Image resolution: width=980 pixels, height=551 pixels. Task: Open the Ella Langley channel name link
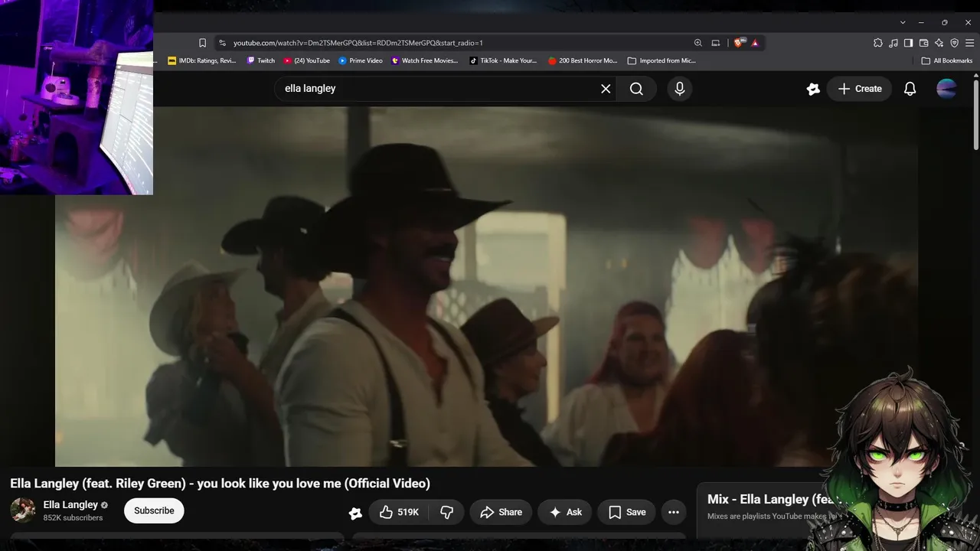click(x=70, y=504)
